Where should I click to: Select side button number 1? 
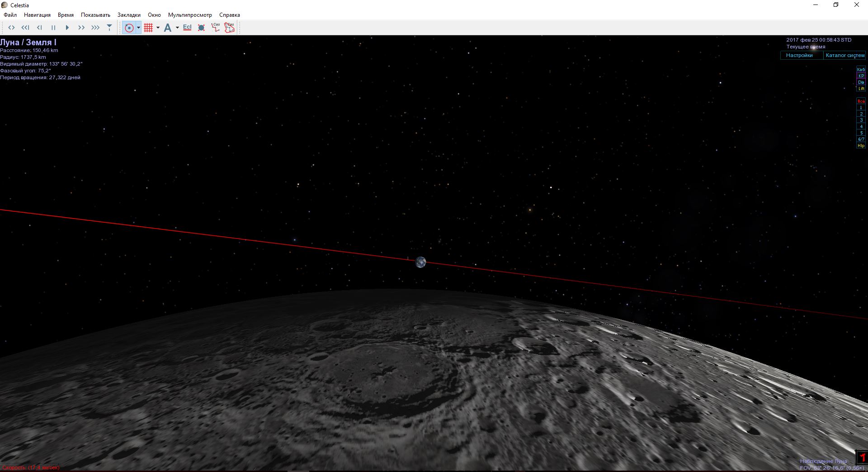(x=861, y=108)
